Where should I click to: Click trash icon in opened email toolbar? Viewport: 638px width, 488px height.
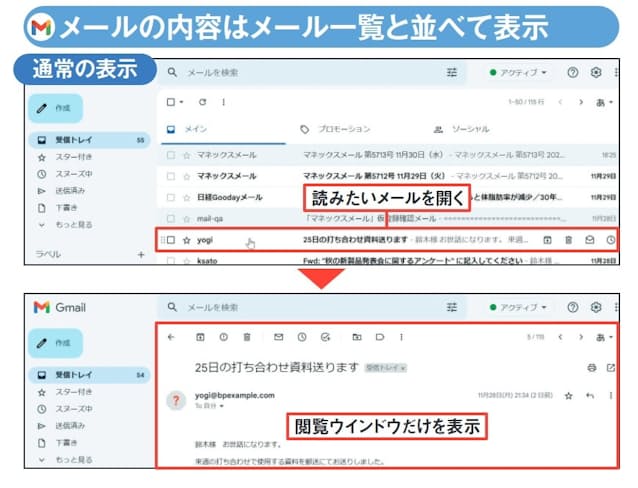click(x=247, y=337)
